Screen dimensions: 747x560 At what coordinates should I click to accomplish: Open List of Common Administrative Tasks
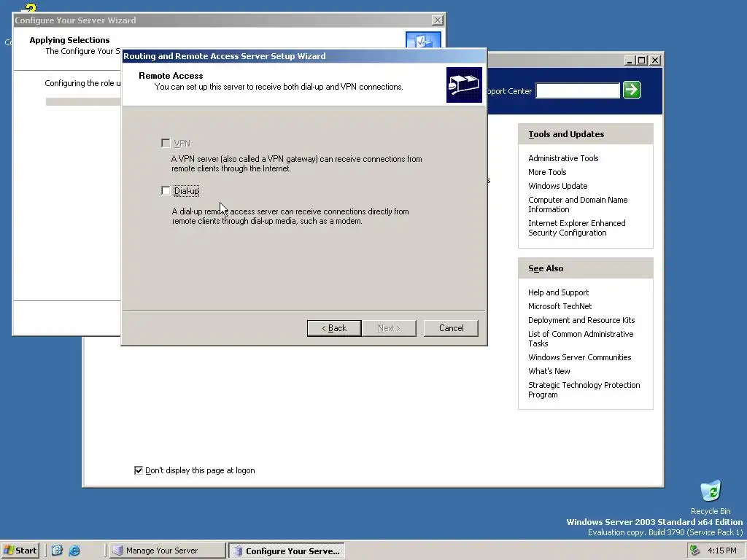click(x=581, y=338)
